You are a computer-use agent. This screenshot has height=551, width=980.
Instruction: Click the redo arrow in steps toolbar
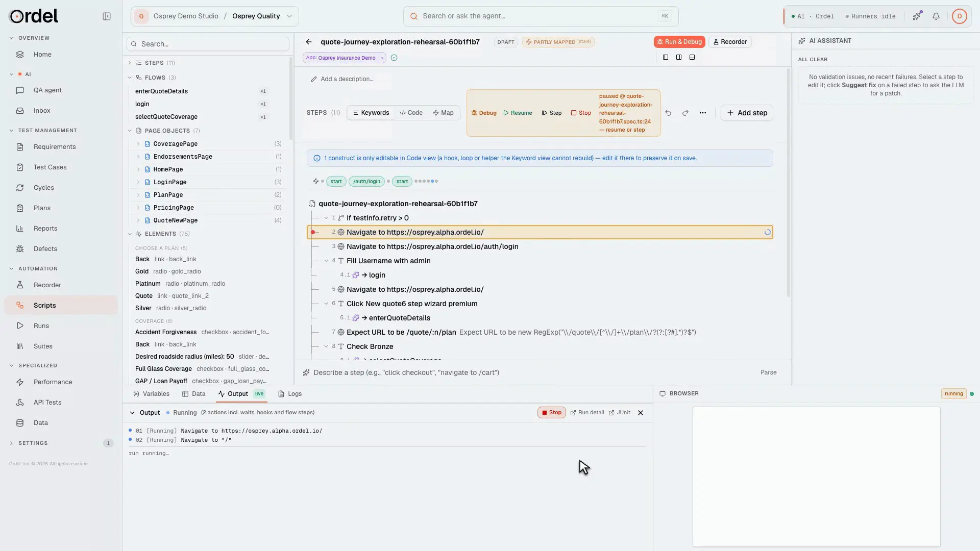tap(685, 113)
